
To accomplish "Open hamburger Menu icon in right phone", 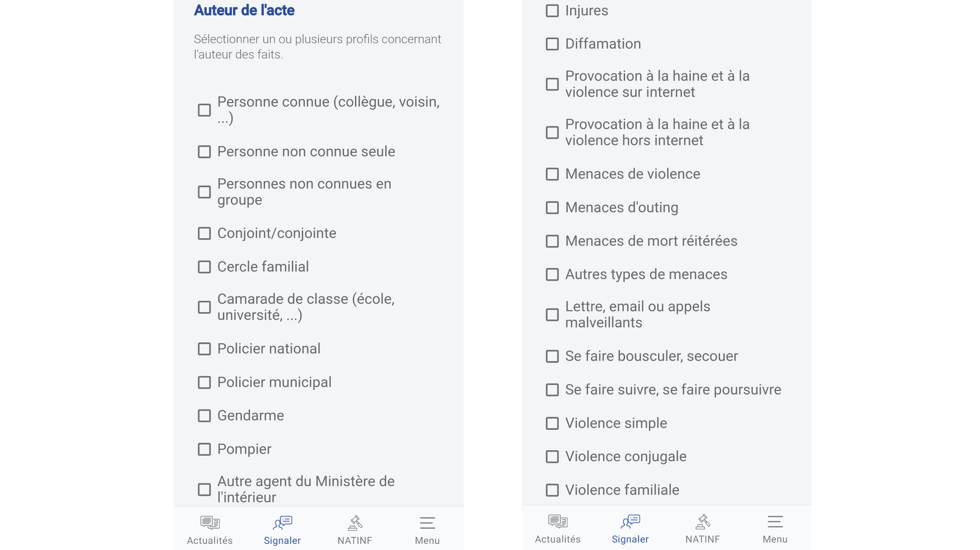I will (x=775, y=522).
